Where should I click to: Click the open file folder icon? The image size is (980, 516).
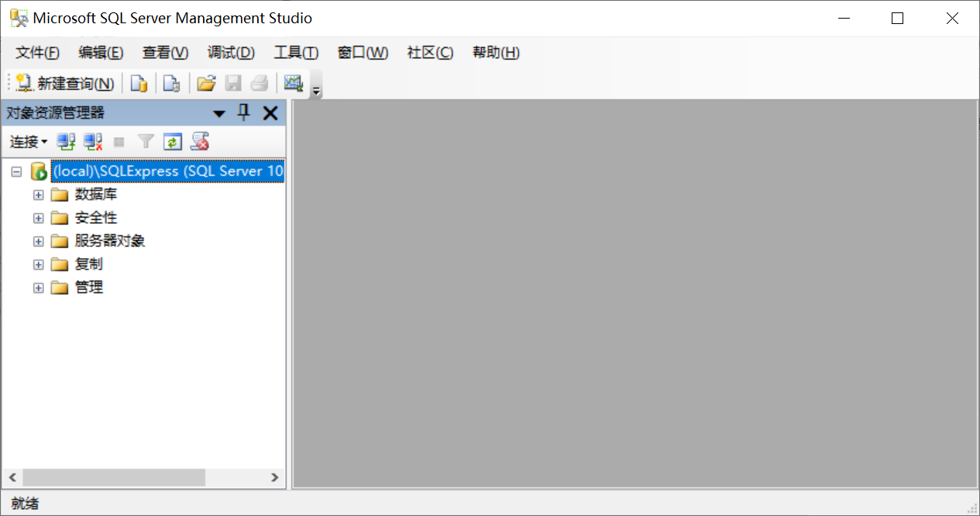click(x=205, y=83)
